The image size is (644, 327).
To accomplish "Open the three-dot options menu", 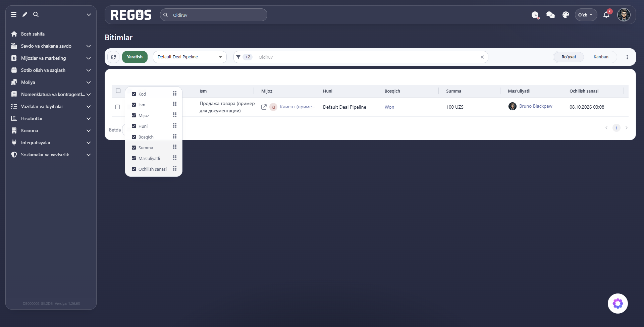I will (x=627, y=57).
